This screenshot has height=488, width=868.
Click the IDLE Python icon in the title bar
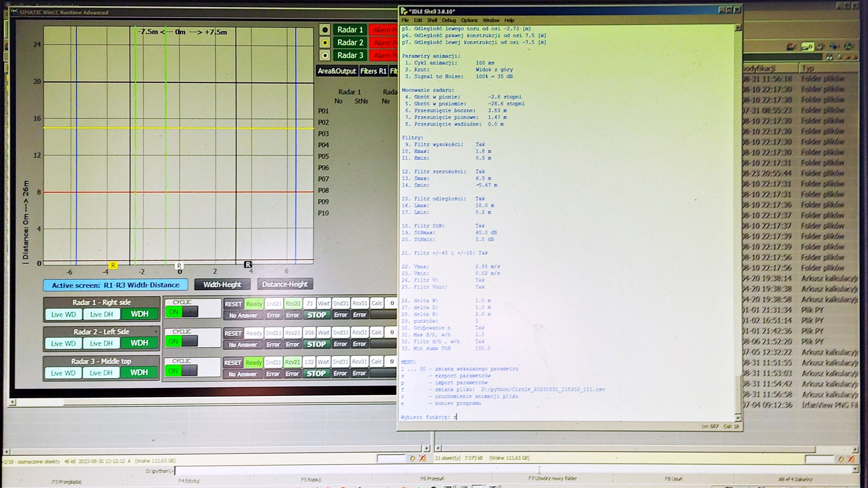pos(404,12)
